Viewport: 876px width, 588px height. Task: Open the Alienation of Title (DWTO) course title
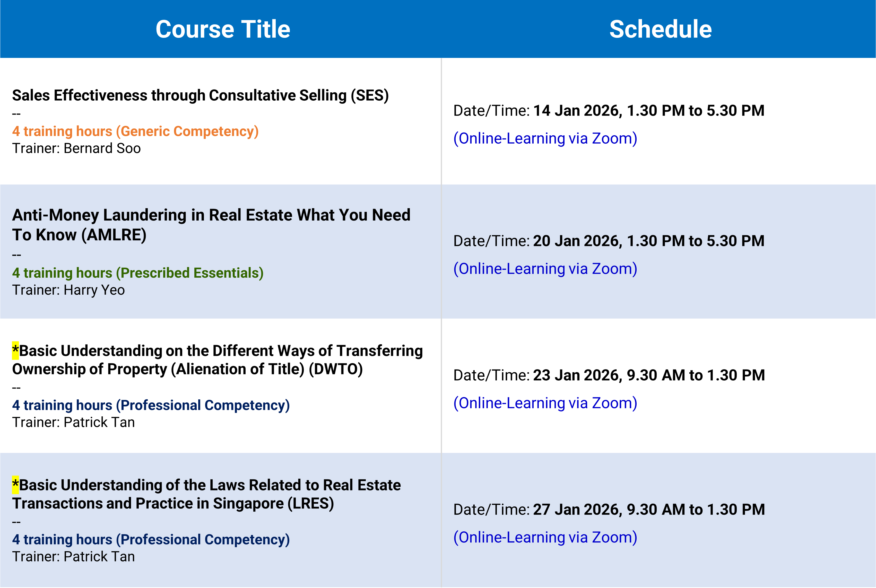click(218, 360)
